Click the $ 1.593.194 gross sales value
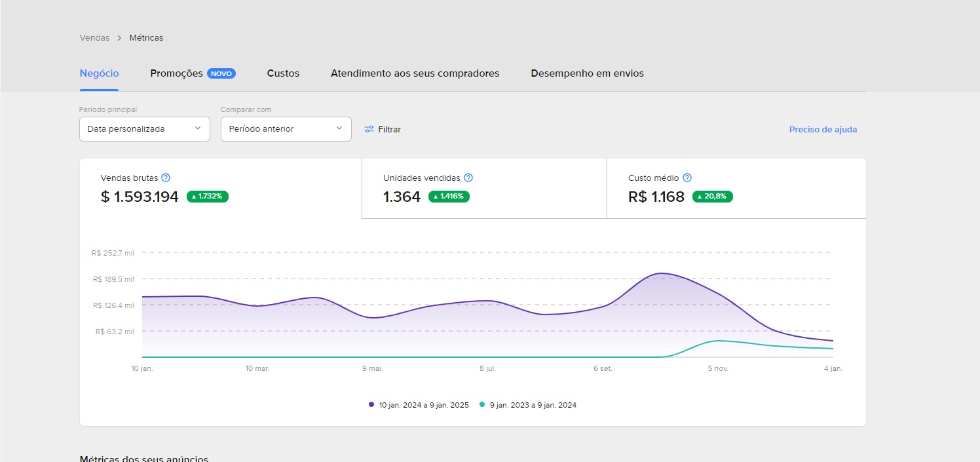The image size is (980, 462). coord(140,197)
